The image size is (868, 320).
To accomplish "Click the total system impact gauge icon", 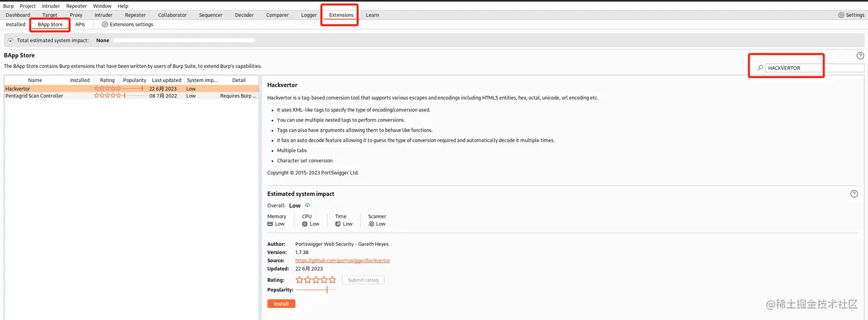I will tap(11, 41).
